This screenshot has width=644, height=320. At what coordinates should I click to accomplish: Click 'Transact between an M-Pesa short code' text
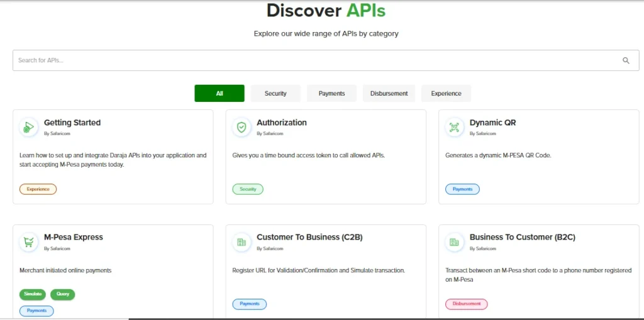click(x=538, y=275)
